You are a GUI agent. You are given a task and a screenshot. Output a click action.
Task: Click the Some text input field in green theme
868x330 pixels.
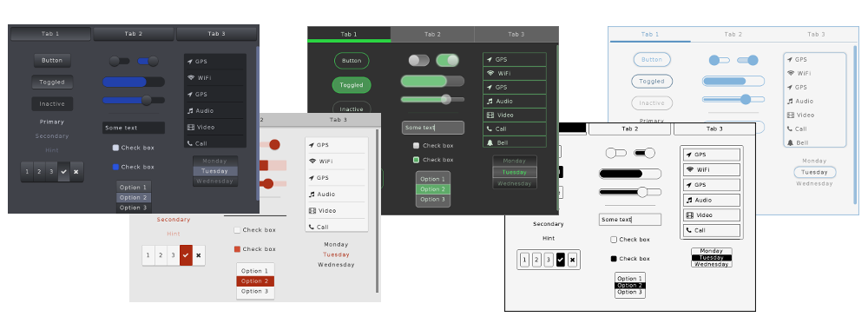tap(433, 128)
